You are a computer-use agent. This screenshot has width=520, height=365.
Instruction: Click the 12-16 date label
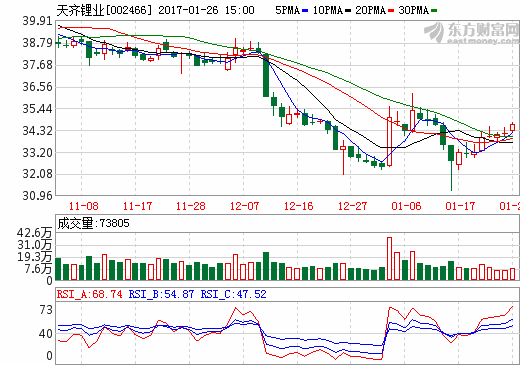tap(298, 206)
